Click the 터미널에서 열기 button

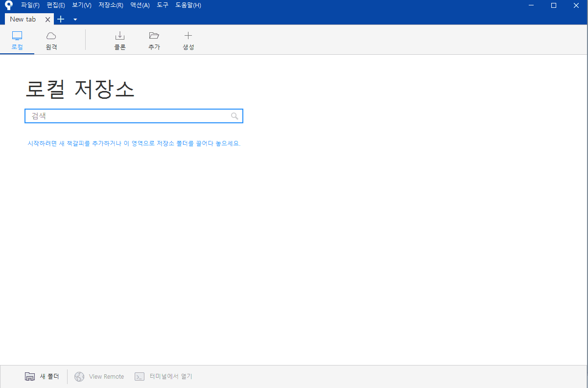tap(164, 376)
